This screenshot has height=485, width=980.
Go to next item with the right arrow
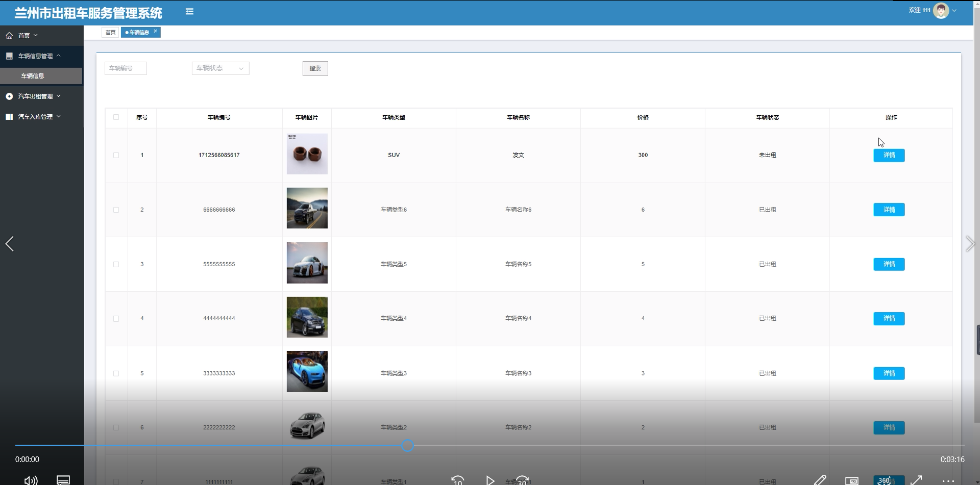[970, 244]
